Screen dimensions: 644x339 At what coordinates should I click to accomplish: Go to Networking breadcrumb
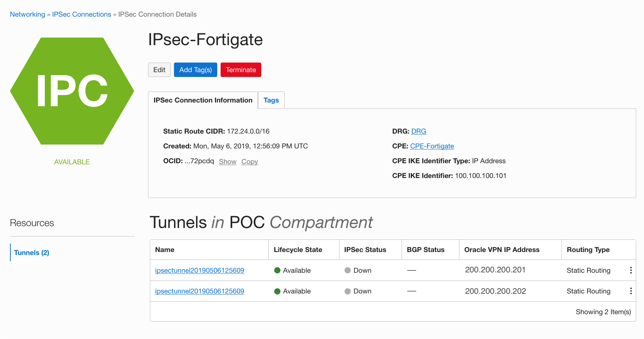click(x=27, y=14)
